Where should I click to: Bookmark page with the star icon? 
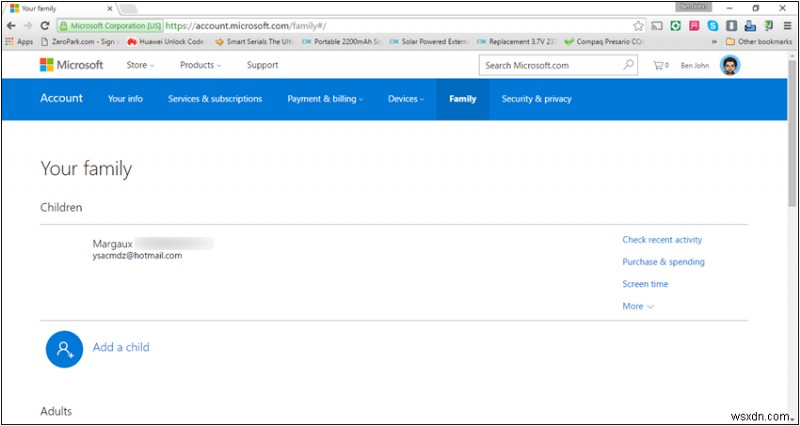(x=638, y=25)
